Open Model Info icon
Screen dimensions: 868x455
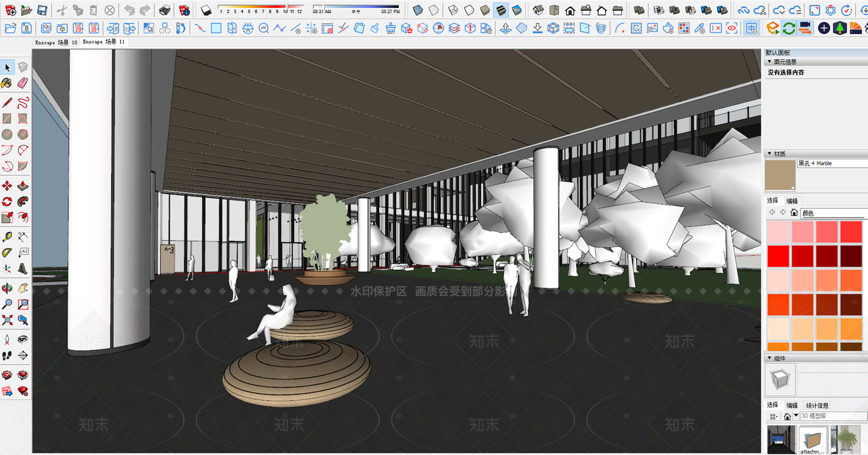pyautogui.click(x=184, y=10)
